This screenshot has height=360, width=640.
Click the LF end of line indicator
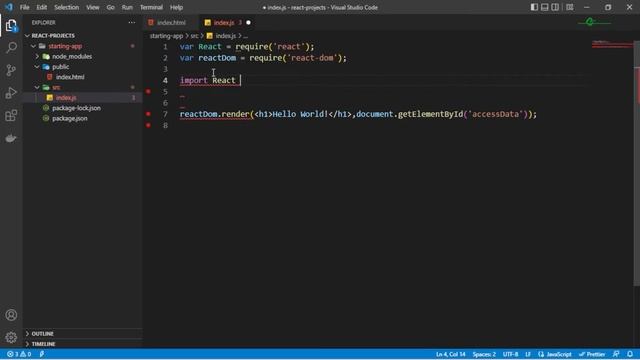click(528, 354)
